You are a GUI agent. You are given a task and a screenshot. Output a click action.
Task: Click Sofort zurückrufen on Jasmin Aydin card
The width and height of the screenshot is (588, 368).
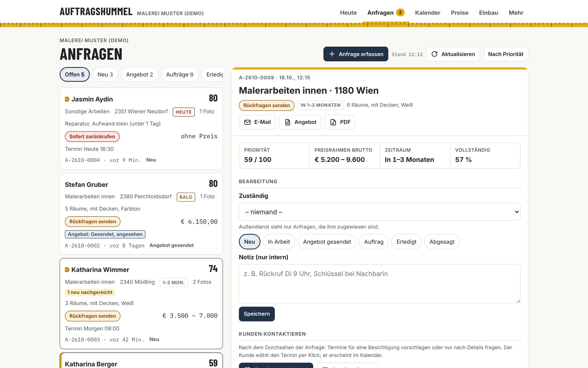(x=92, y=136)
